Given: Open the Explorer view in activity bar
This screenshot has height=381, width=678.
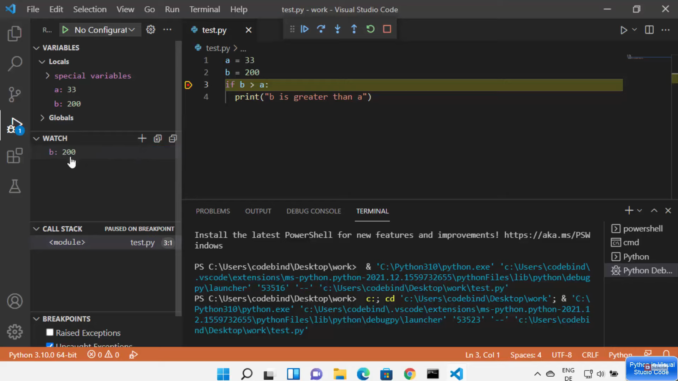Looking at the screenshot, I should point(15,33).
